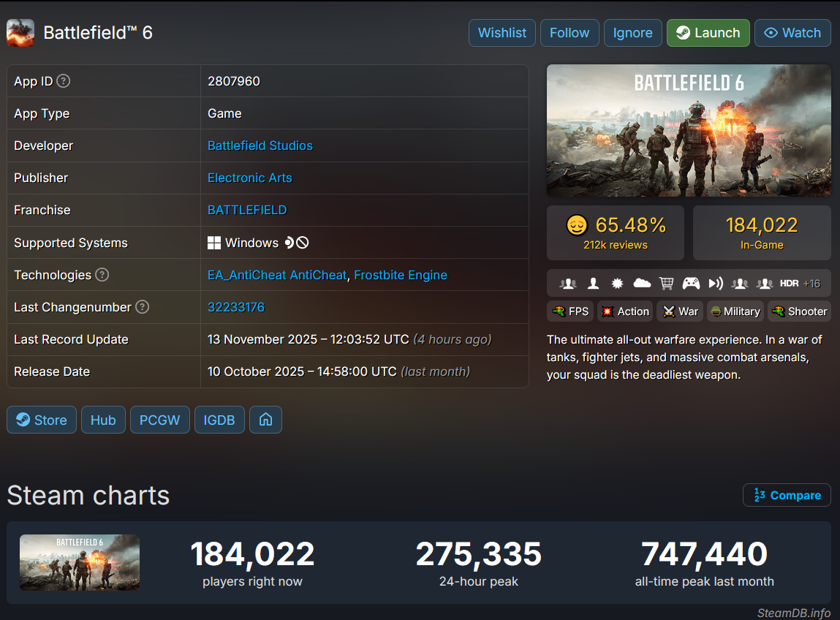Screen dimensions: 840x620
Task: Click the Battlefield 6 capsule image
Action: click(x=689, y=130)
